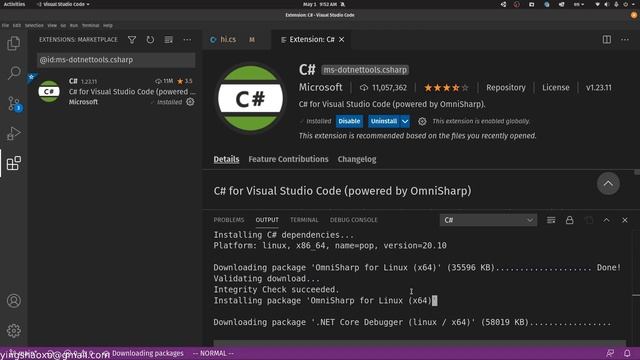This screenshot has height=360, width=640.
Task: Click the Microsoft publisher name
Action: 320,87
